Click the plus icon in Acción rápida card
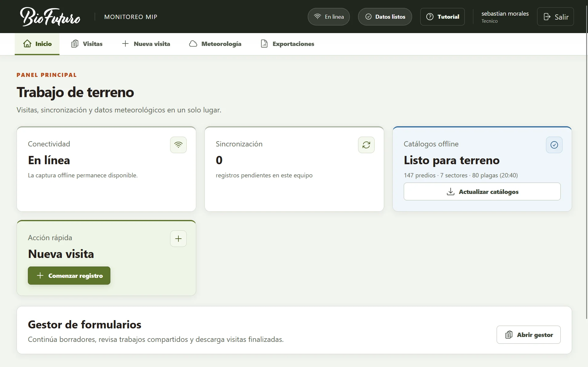588x367 pixels. (x=178, y=239)
